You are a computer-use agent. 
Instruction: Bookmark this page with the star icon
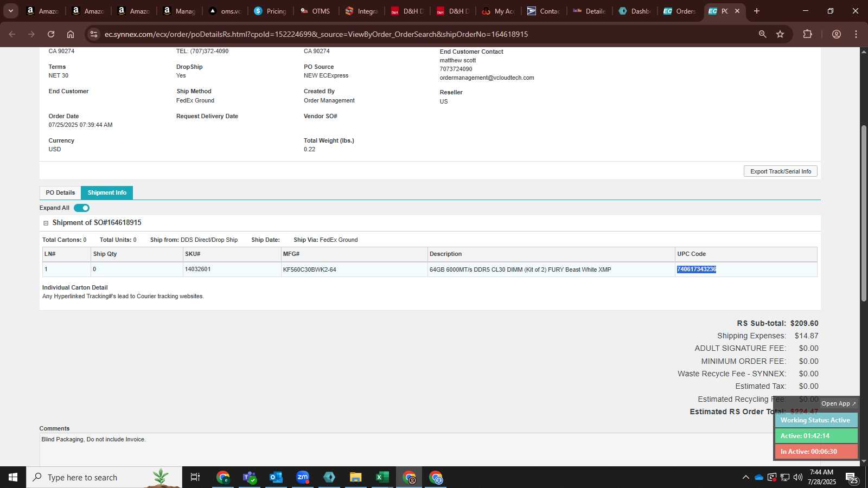[780, 34]
